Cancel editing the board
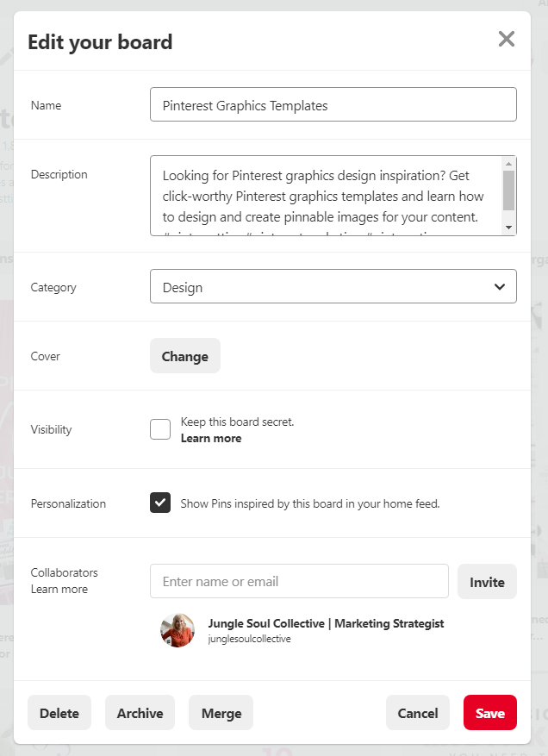548x756 pixels. point(418,713)
